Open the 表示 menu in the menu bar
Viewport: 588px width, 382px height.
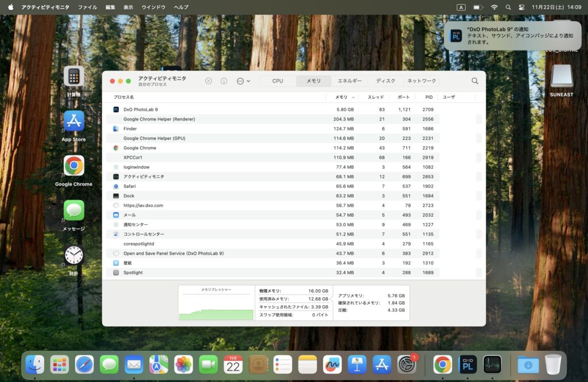pyautogui.click(x=128, y=7)
